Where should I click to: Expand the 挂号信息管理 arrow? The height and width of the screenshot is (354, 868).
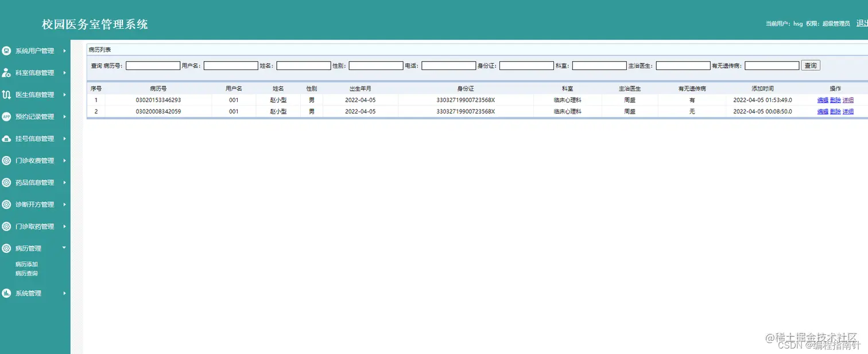[64, 139]
